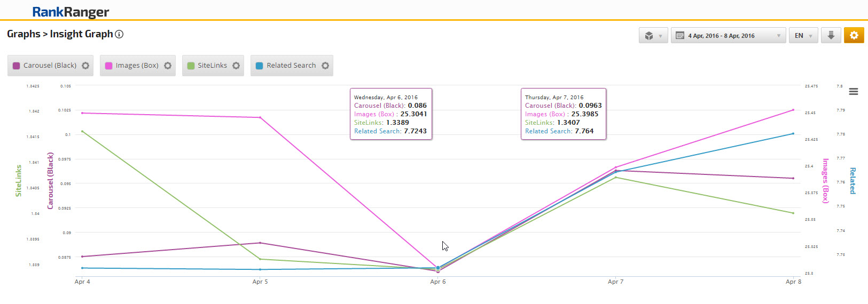This screenshot has height=304, width=868.
Task: Click the SiteLinks gear icon
Action: (236, 66)
